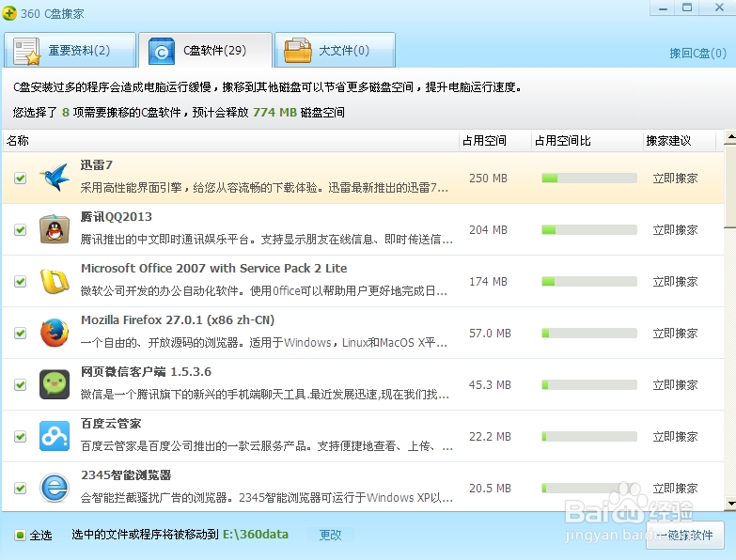Screen dimensions: 736x560
Task: Click the 大文件 folder icon
Action: tap(298, 51)
